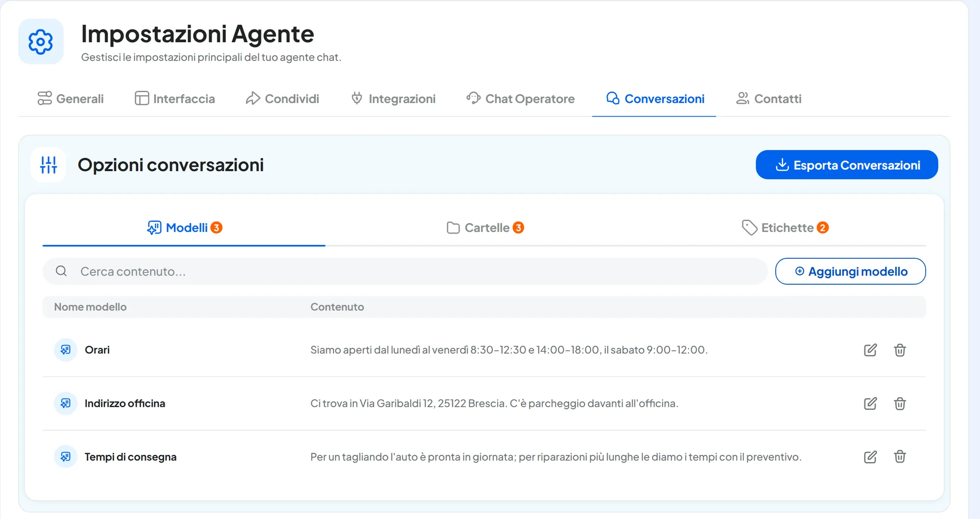Click the Nome modello column header

point(90,307)
